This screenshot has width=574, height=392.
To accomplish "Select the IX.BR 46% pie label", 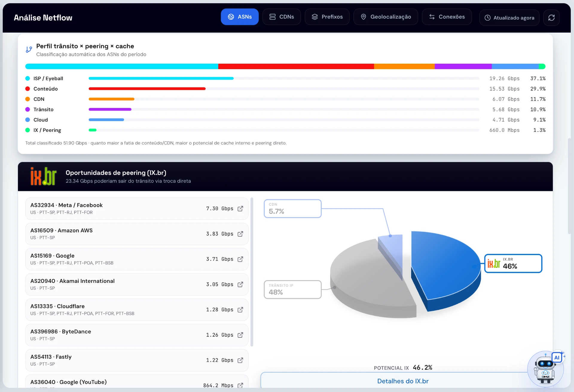I will point(513,263).
